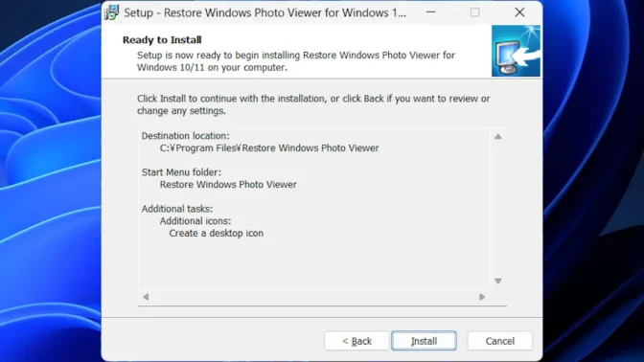Click the scroll left arrow in summary box
The image size is (644, 362).
146,297
